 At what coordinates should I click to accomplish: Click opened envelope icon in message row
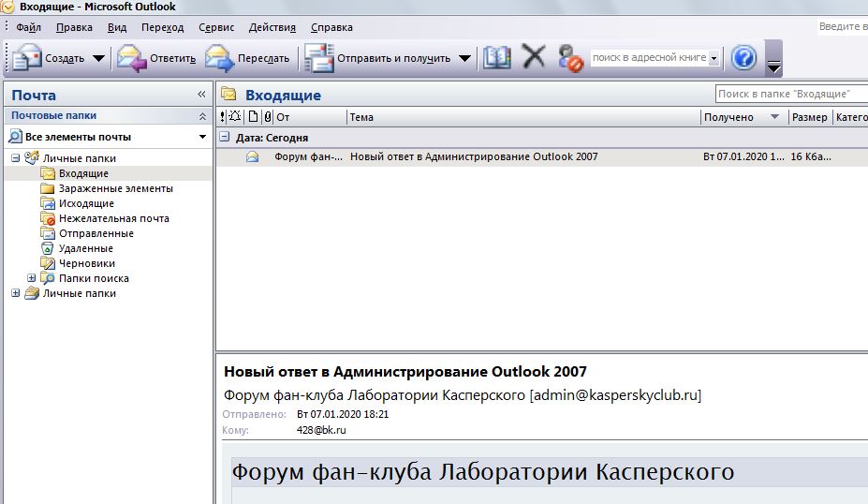(253, 157)
